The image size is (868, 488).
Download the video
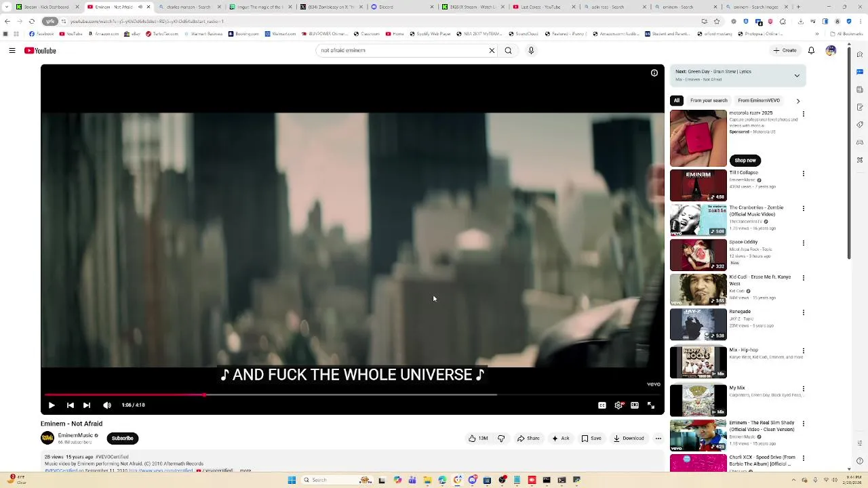click(629, 439)
